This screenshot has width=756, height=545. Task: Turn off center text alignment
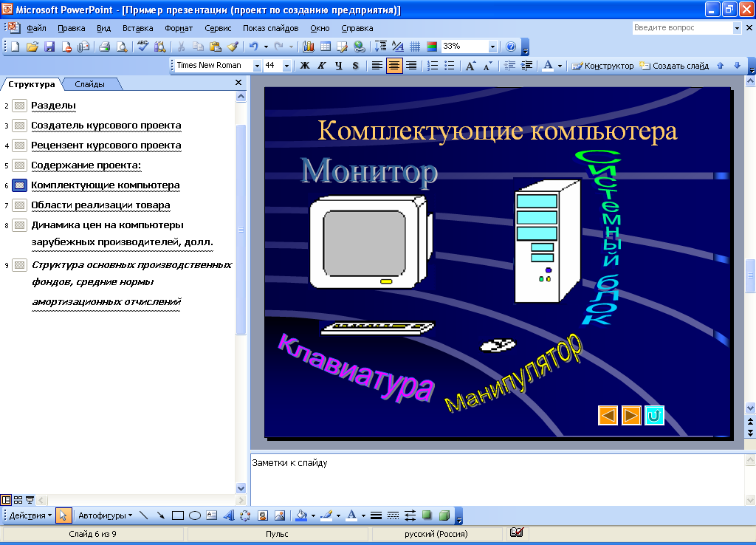coord(394,66)
